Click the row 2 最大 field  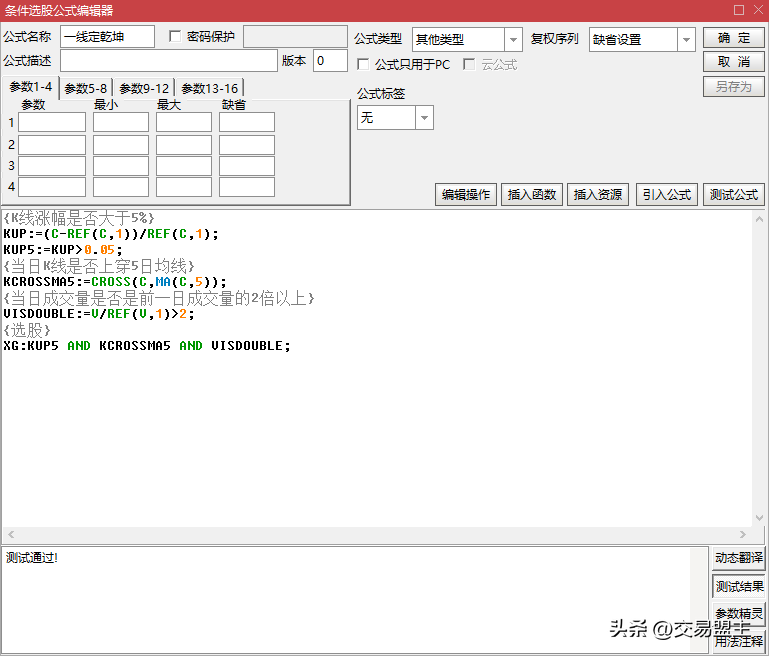pos(184,145)
